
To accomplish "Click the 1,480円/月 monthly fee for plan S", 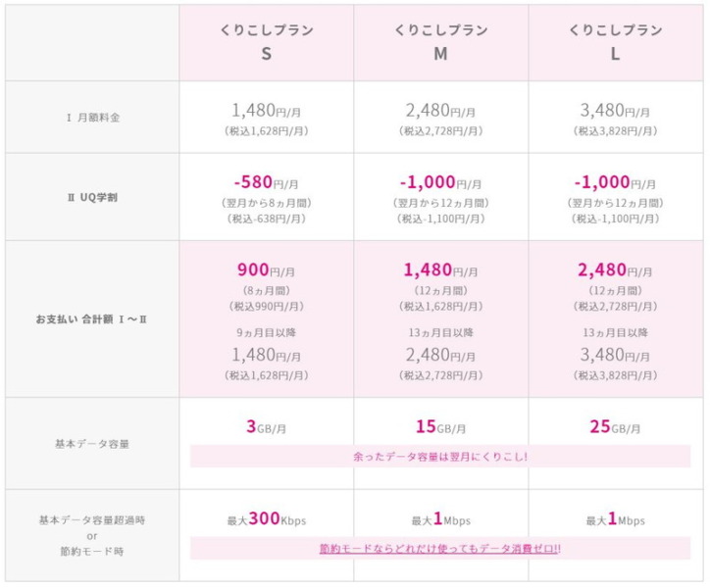I will [267, 110].
